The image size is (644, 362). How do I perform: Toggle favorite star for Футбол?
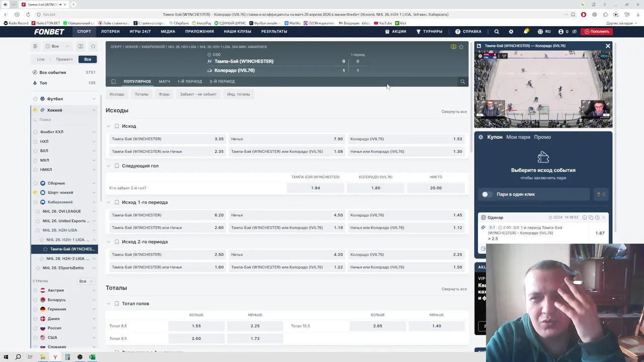[x=35, y=99]
